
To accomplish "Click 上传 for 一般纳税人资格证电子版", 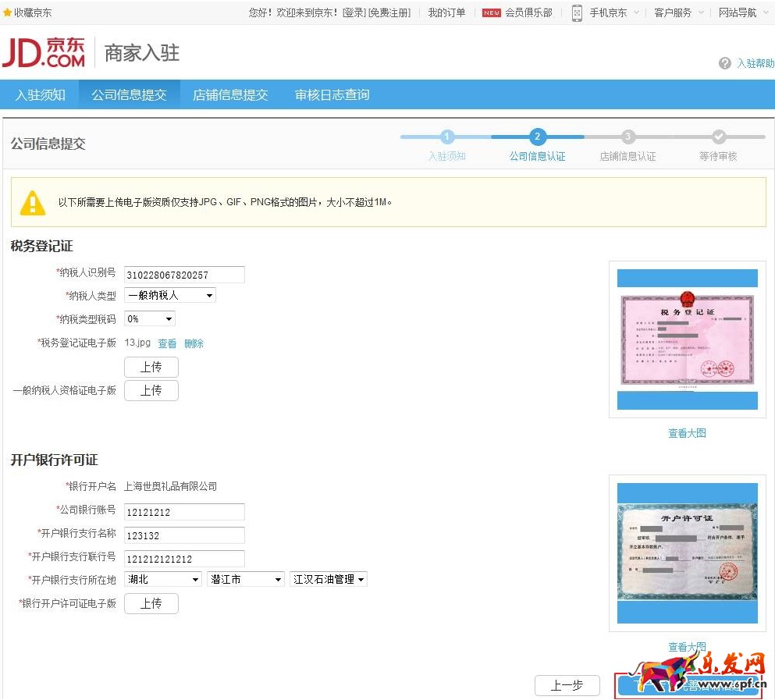I will pos(151,390).
